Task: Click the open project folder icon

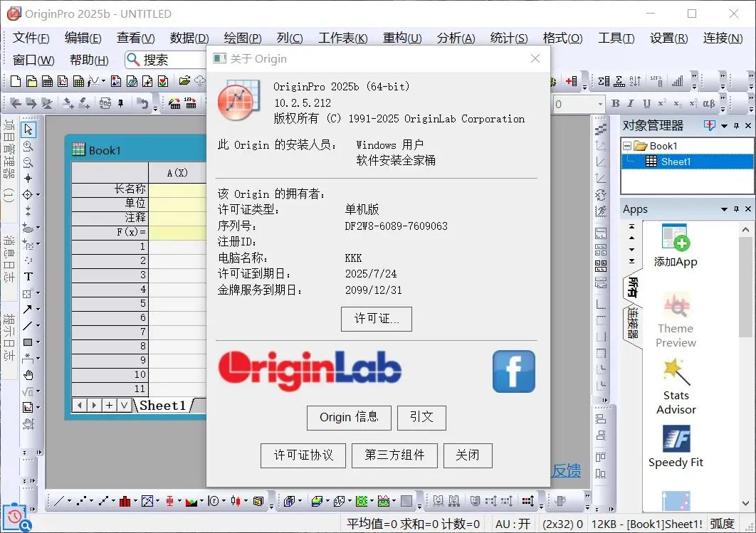Action: [184, 80]
